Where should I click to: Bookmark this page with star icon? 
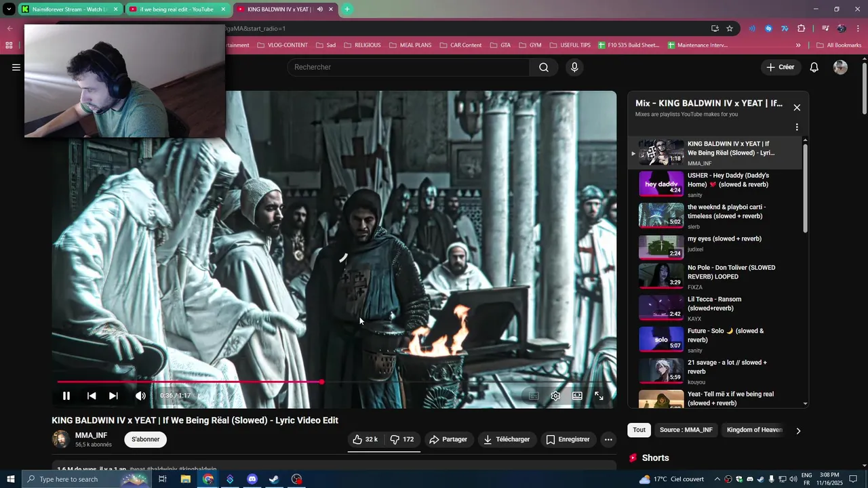click(730, 28)
